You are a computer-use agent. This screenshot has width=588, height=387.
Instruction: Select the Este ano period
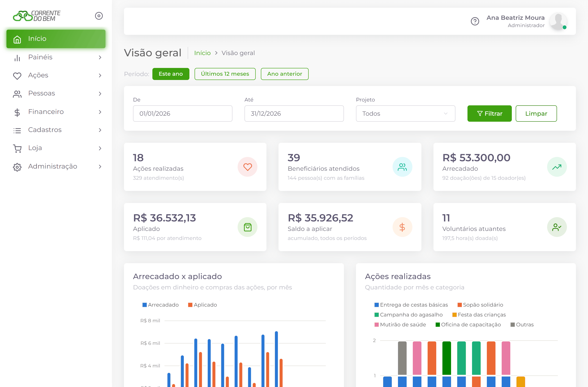(x=171, y=74)
